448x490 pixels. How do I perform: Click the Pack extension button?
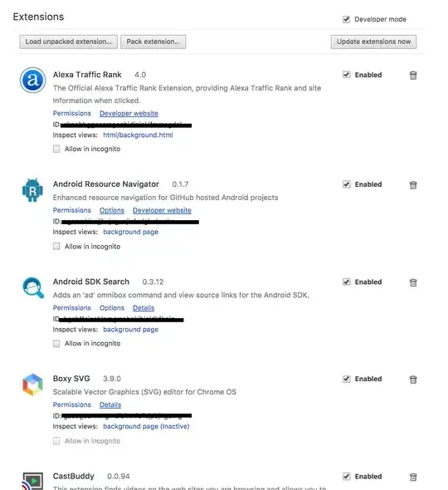tap(153, 42)
